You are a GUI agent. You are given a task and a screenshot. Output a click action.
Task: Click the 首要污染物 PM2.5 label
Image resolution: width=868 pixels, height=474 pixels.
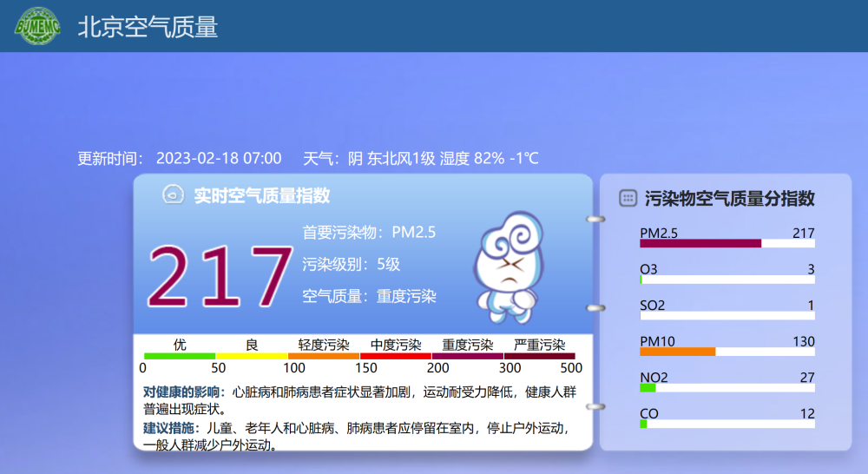point(369,232)
